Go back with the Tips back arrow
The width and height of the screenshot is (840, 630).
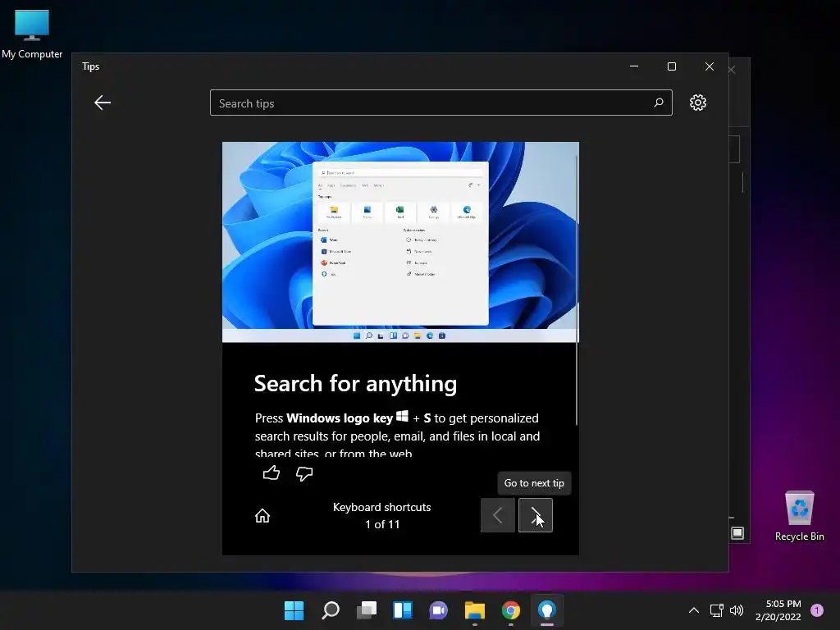103,103
